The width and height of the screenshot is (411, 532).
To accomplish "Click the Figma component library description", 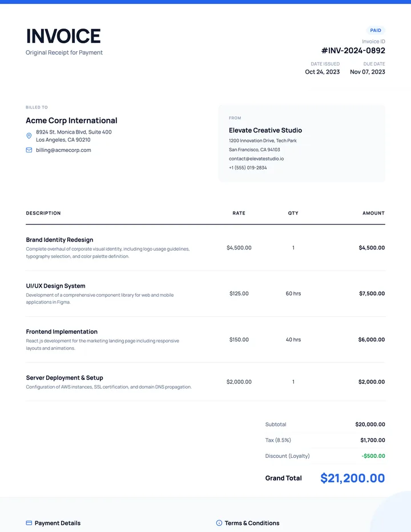I will coord(100,299).
